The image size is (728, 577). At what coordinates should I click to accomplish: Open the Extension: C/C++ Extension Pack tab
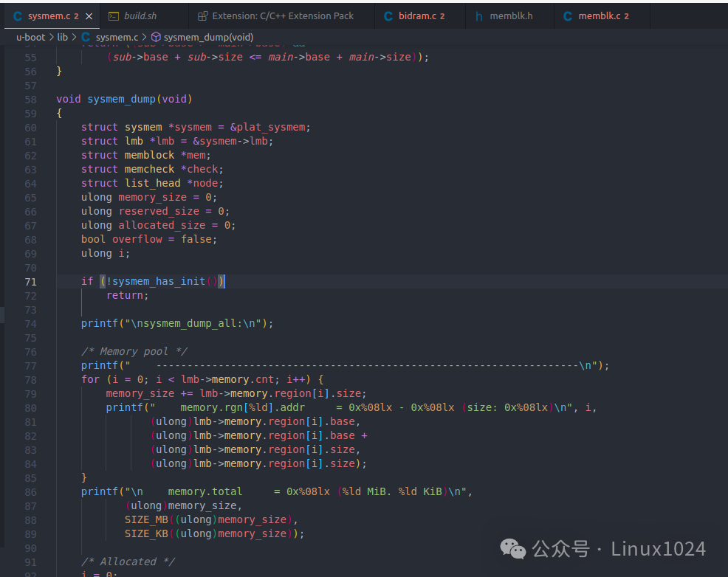283,15
